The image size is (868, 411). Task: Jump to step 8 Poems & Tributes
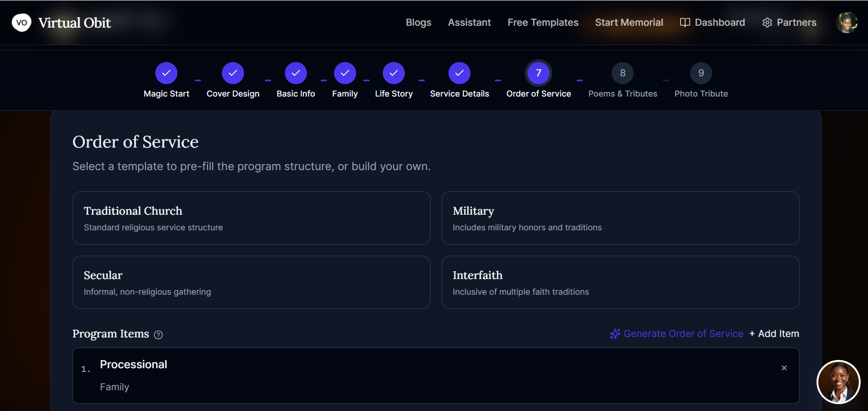tap(623, 73)
